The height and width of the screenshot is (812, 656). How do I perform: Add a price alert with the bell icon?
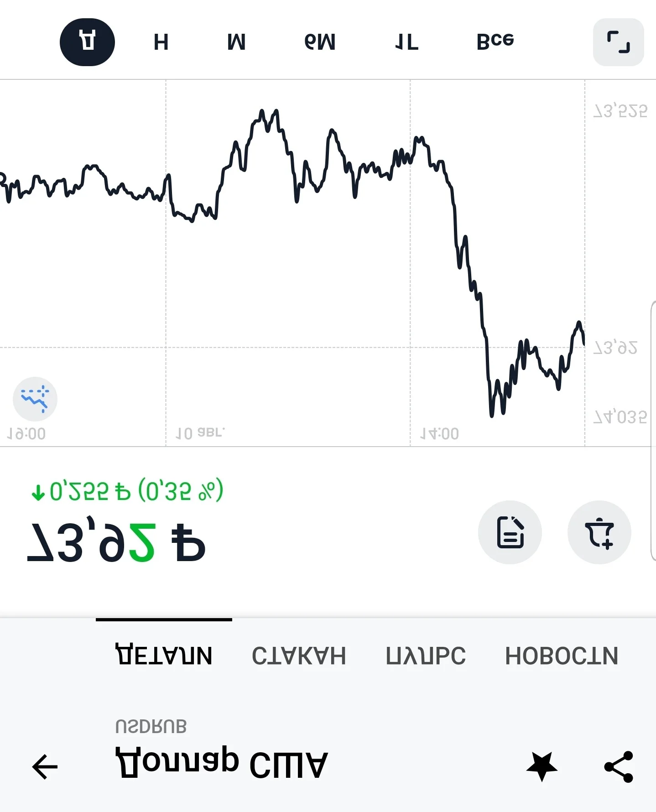[599, 532]
